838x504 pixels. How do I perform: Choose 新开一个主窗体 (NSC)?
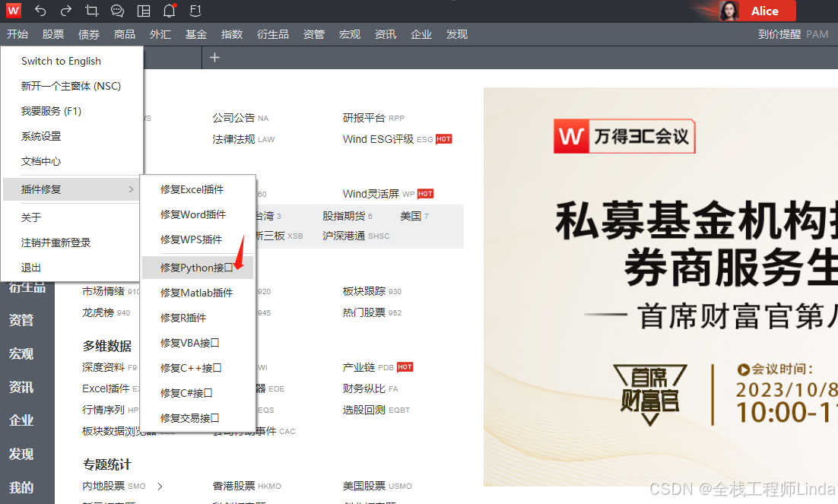[71, 86]
